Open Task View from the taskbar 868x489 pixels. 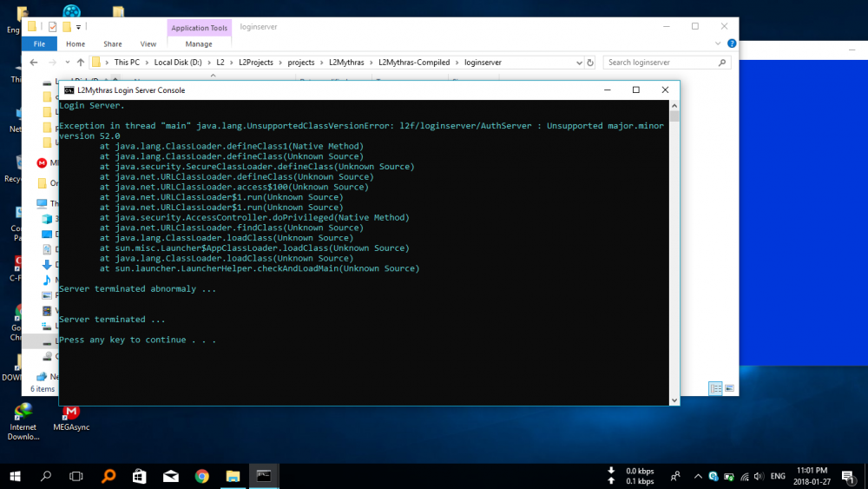coord(76,476)
